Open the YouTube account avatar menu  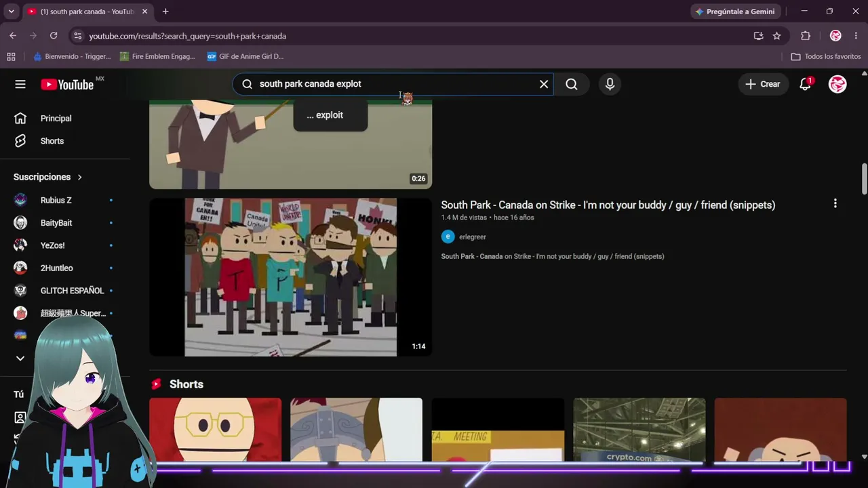[837, 84]
